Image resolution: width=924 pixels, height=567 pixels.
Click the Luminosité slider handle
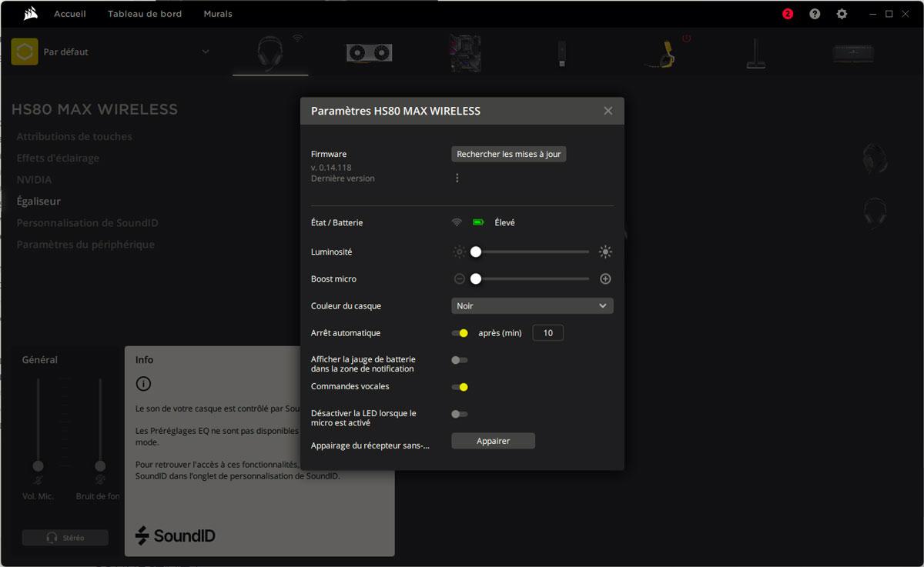(x=476, y=252)
